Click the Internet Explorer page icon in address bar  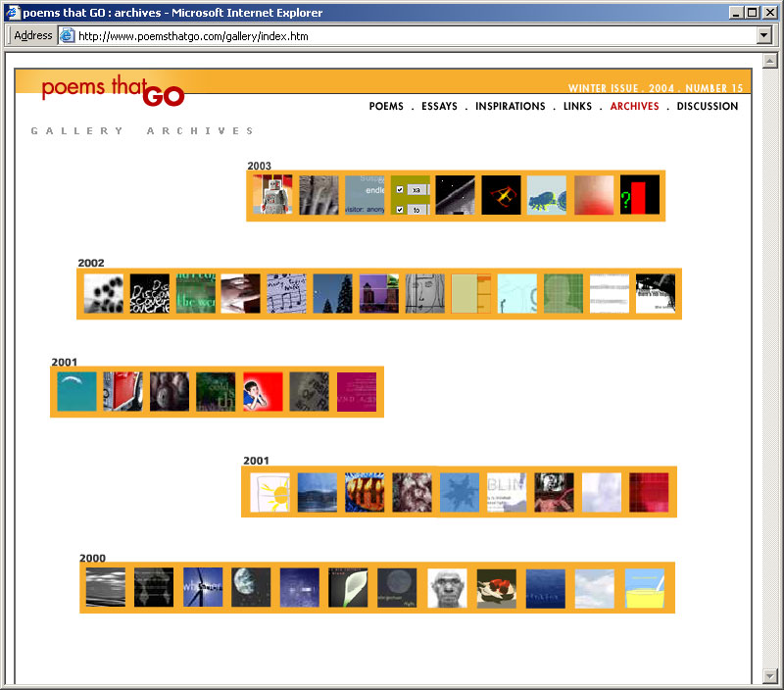[67, 35]
